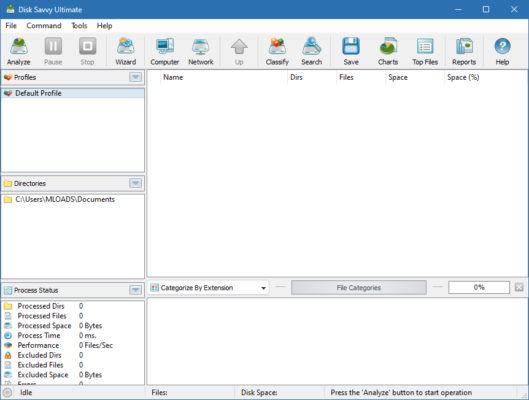This screenshot has width=529, height=400.
Task: Open the Computer disks view
Action: pos(165,51)
